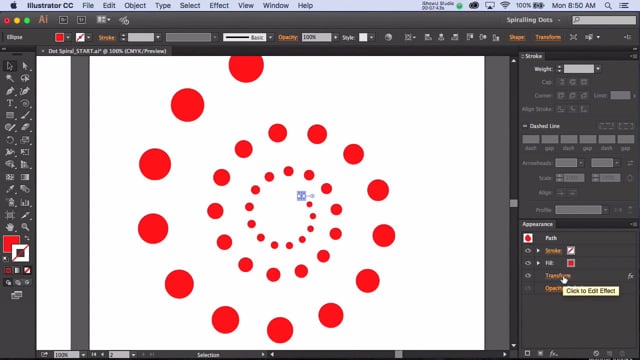Toggle visibility of the Stroke attribute
The height and width of the screenshot is (360, 640).
[x=528, y=251]
